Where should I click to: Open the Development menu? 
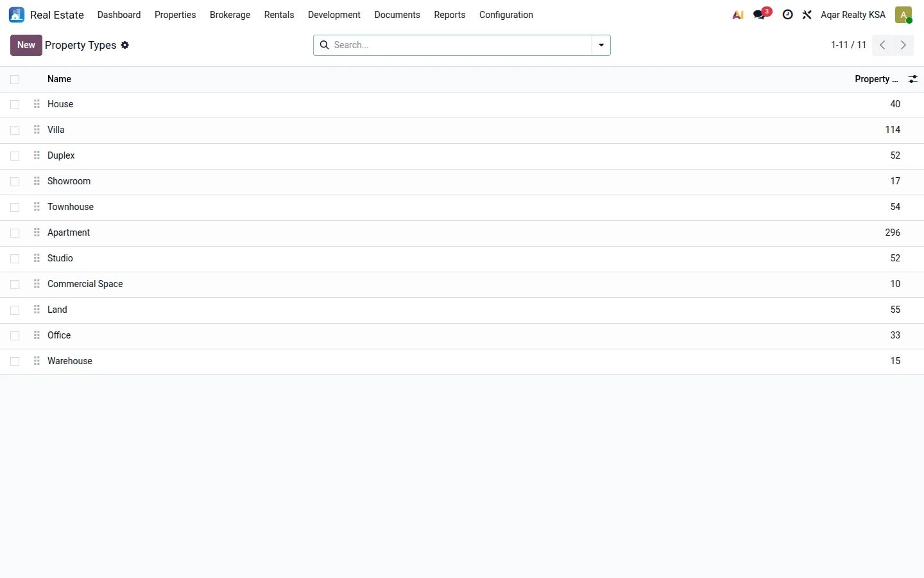334,15
